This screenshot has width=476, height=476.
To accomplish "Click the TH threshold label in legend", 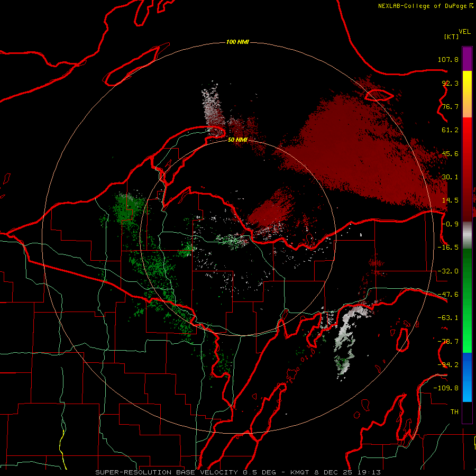I will (x=454, y=412).
